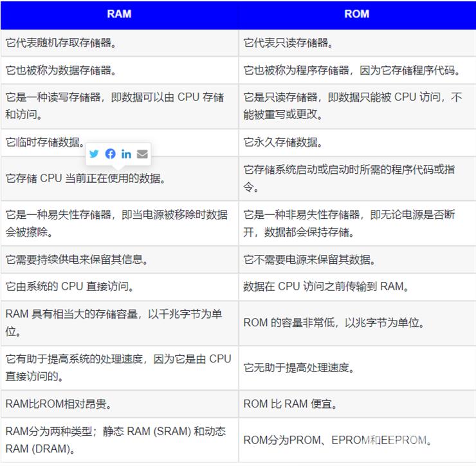Image resolution: width=476 pixels, height=466 pixels.
Task: Select cell '它存储 CPU 当前正在使用的数据。'
Action: [119, 179]
